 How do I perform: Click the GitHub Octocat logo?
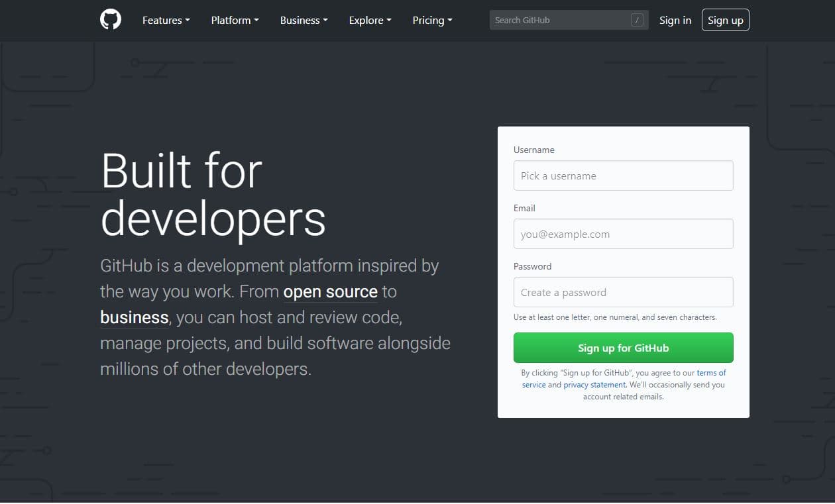click(111, 20)
